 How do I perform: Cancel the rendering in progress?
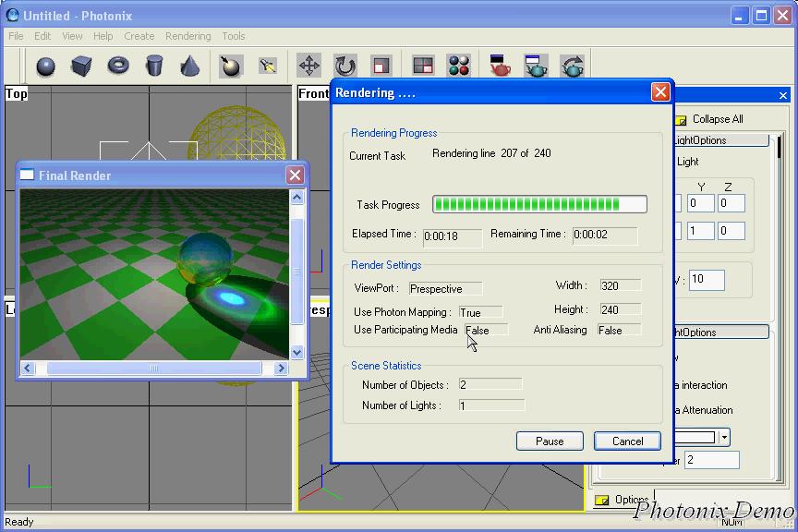tap(627, 441)
